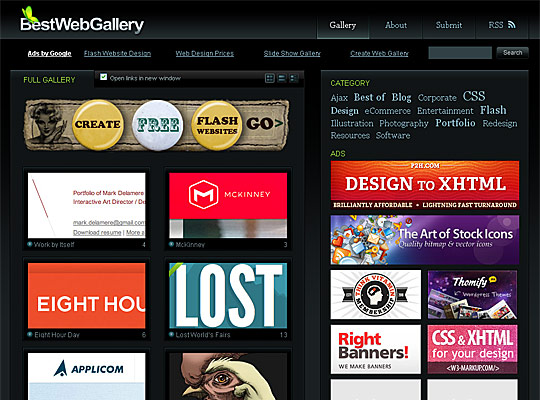The width and height of the screenshot is (540, 400).
Task: Open the McKinney red thumbnail
Action: (x=228, y=205)
